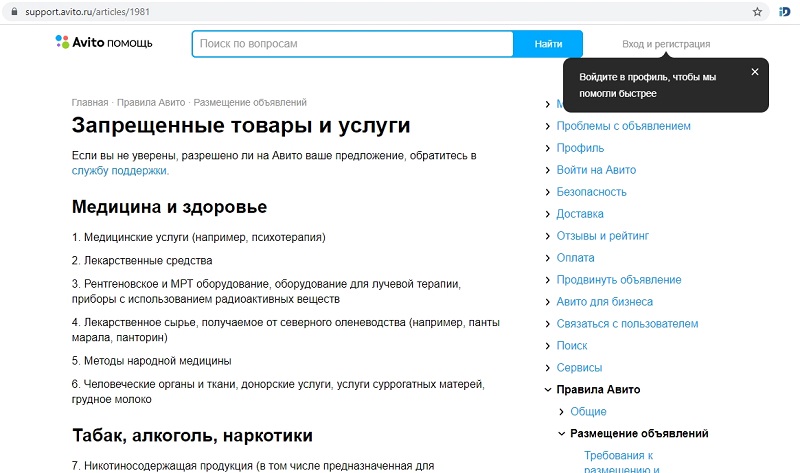
Task: Open Профиль sidebar section
Action: tap(580, 148)
